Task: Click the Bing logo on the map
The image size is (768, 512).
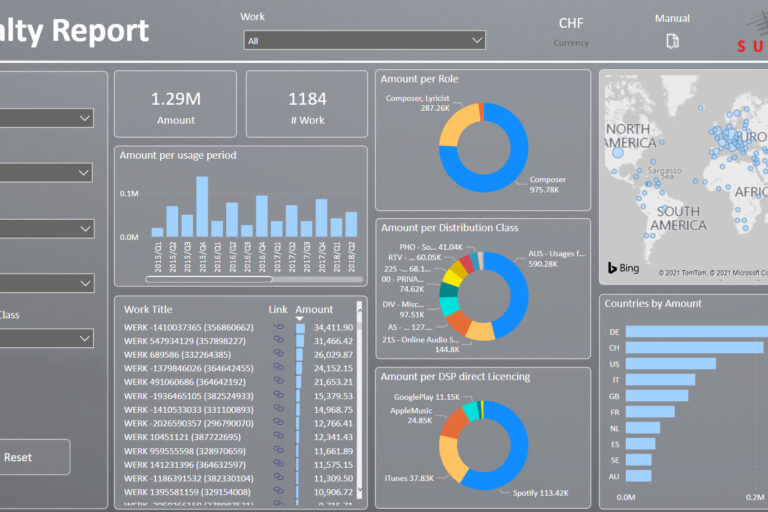Action: coord(623,268)
